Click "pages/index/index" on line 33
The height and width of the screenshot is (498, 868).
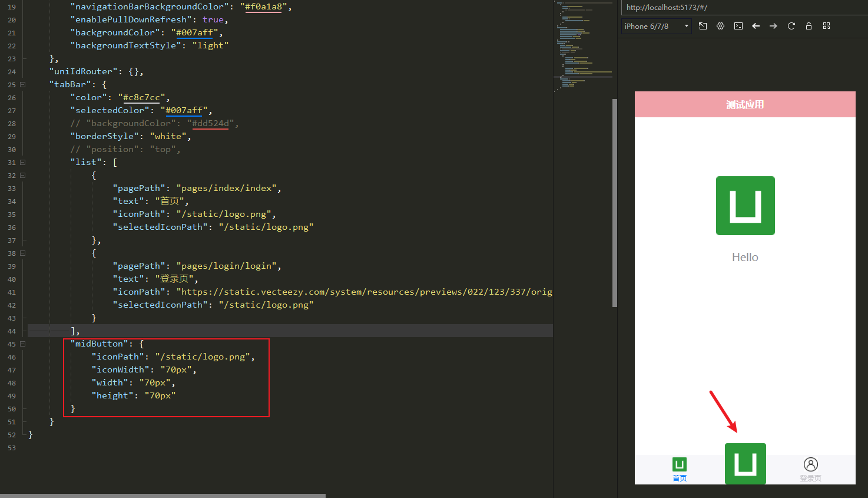(226, 188)
